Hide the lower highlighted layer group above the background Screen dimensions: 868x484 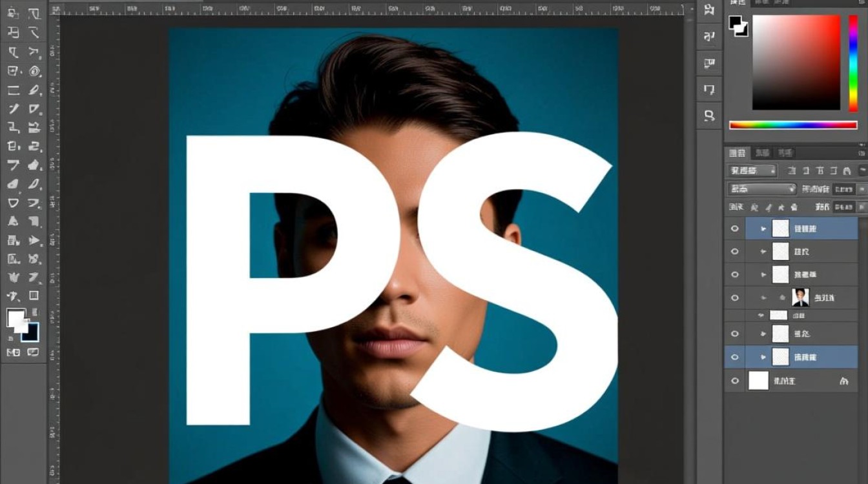click(735, 357)
